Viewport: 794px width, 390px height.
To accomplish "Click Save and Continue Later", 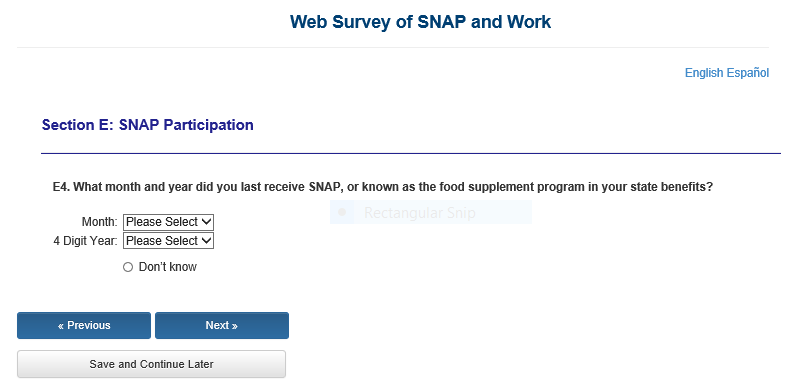I will point(151,364).
